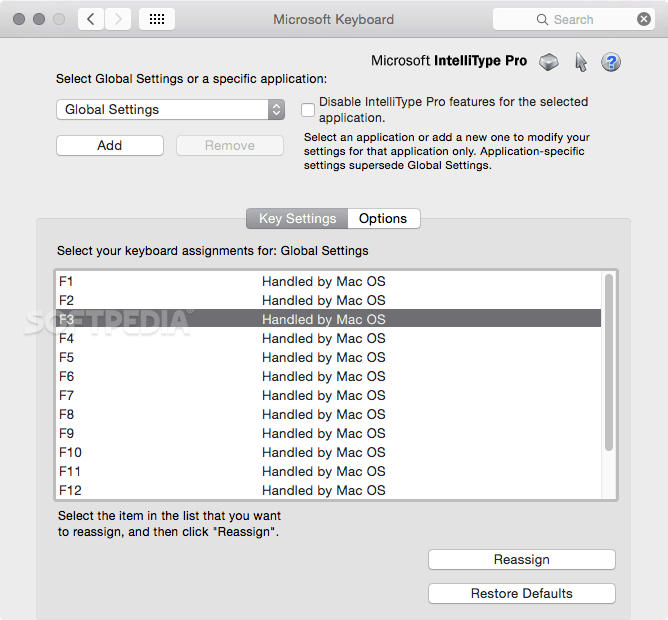Click the Add application button

click(x=110, y=145)
